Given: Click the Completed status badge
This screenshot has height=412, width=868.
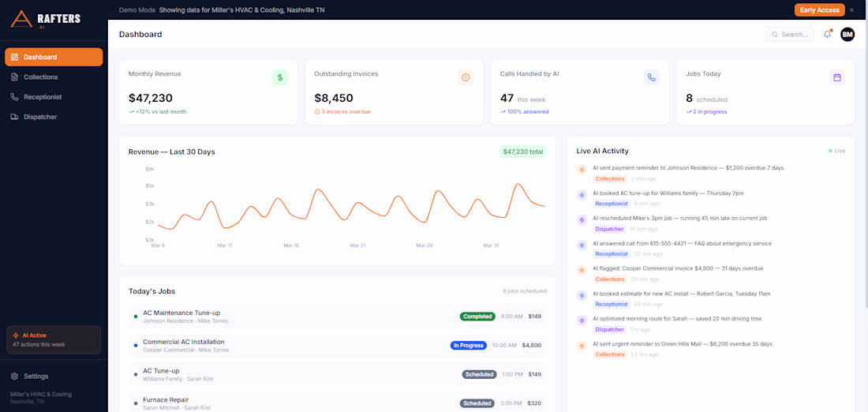Looking at the screenshot, I should click(477, 316).
